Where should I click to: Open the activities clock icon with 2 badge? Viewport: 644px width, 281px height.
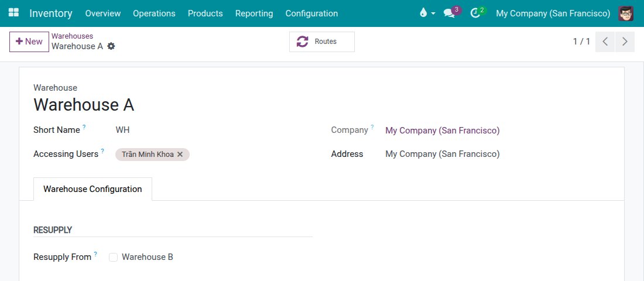click(475, 13)
